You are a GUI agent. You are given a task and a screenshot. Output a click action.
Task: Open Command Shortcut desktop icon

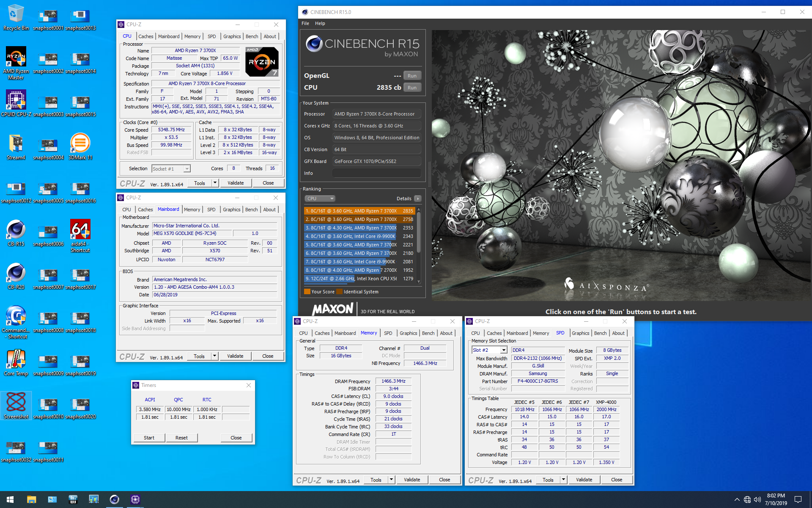(x=16, y=322)
